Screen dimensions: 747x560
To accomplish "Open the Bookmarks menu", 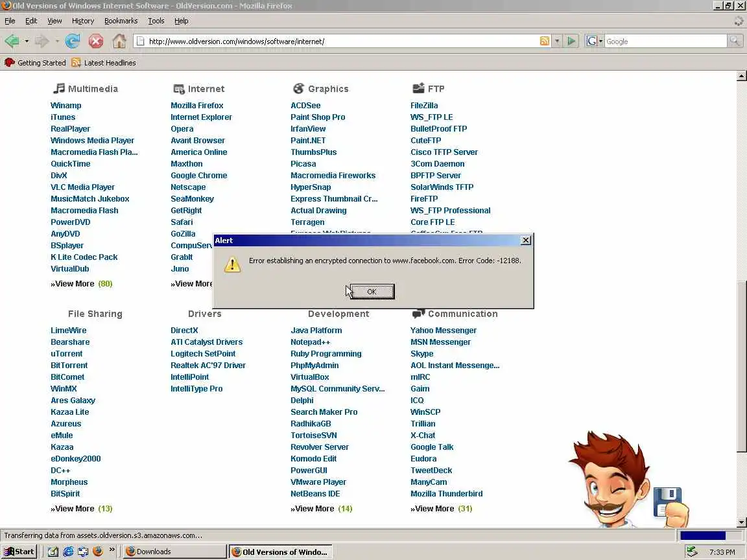I will point(121,21).
